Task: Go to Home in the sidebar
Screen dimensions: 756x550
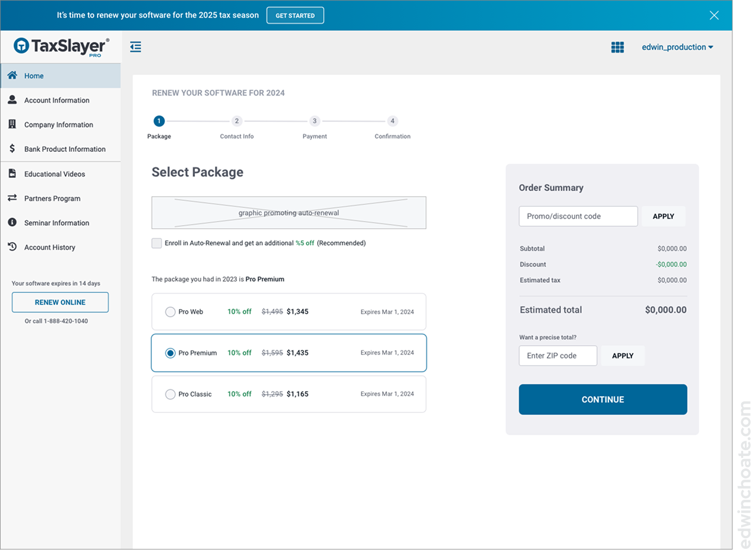Action: coord(60,76)
